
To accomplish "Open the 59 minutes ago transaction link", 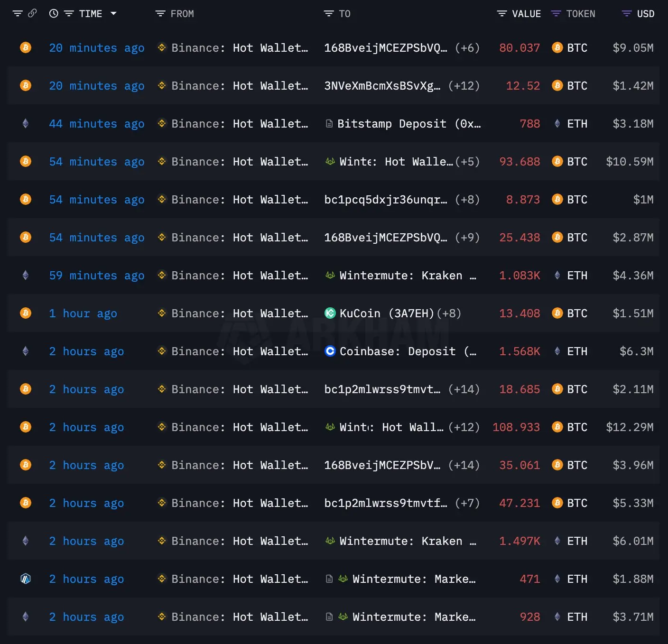I will pyautogui.click(x=97, y=276).
